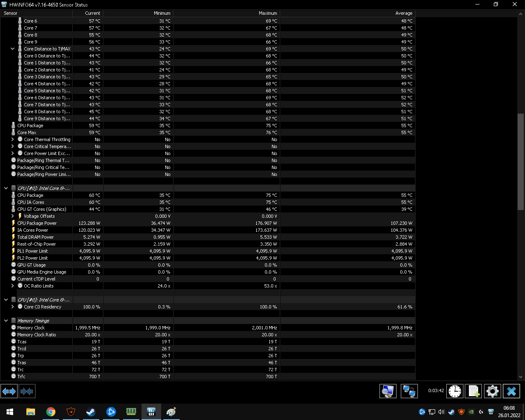The width and height of the screenshot is (525, 420).
Task: Select the Total DRAM Power row
Action: 208,237
